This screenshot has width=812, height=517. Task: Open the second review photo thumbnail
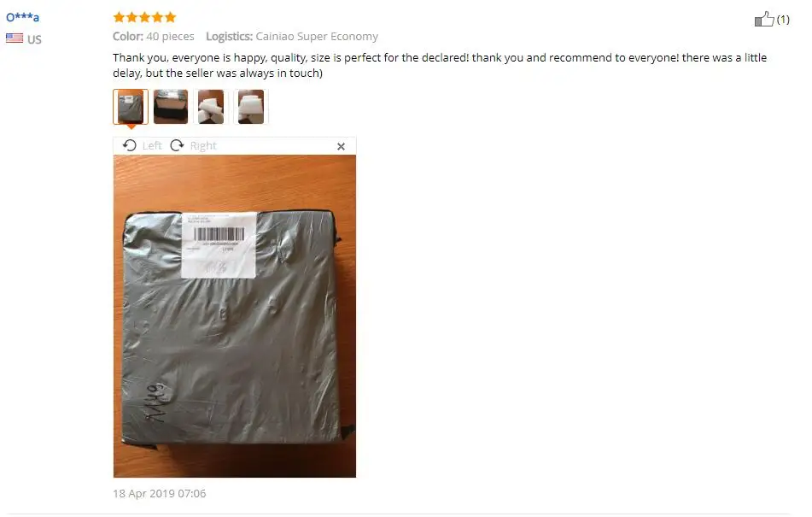pos(171,107)
